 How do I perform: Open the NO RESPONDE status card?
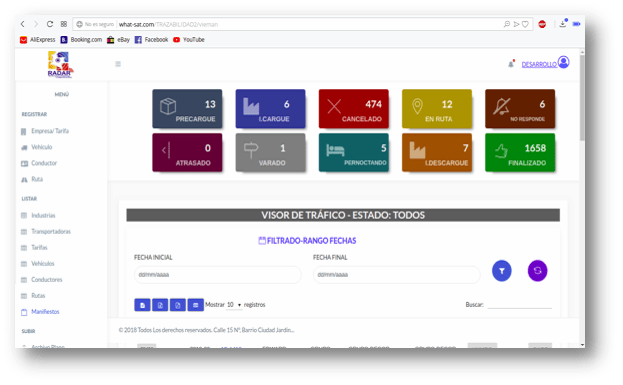520,108
